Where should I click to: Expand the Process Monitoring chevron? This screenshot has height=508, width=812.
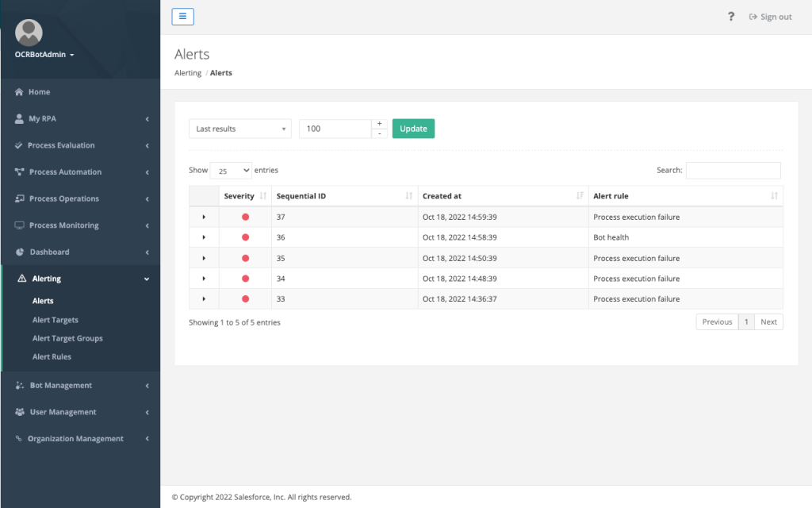tap(147, 225)
